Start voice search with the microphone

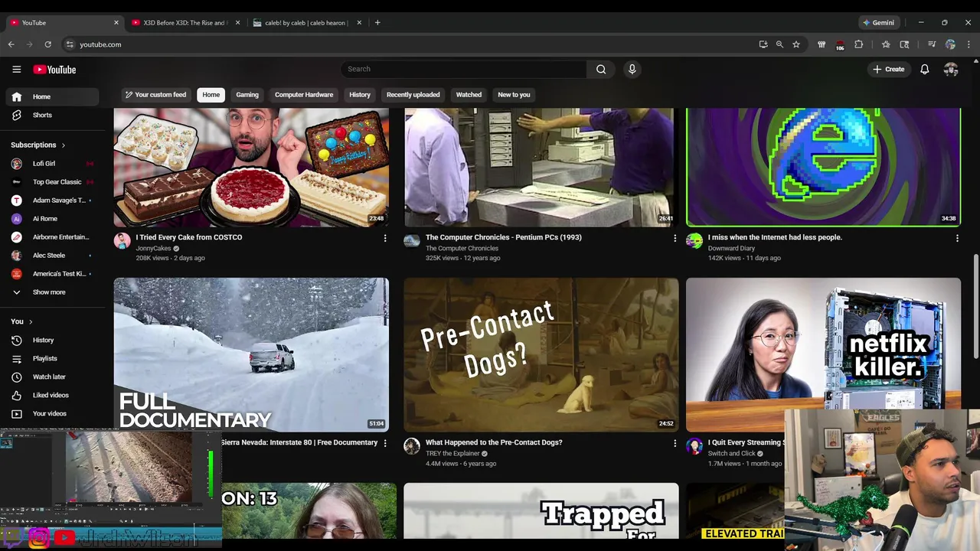point(632,69)
